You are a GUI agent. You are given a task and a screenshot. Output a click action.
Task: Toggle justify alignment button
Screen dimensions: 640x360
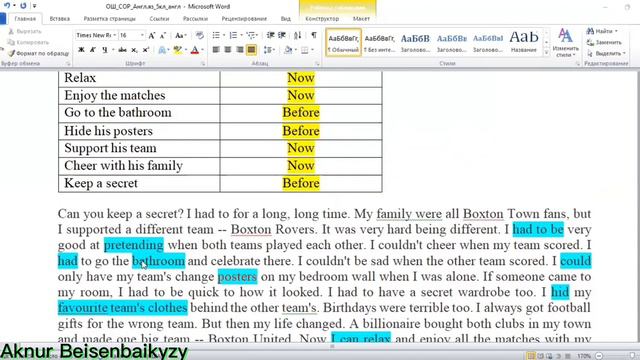251,50
